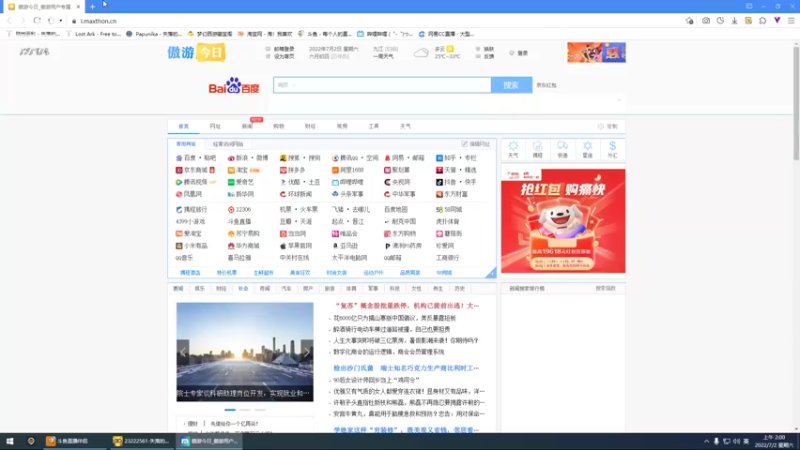This screenshot has width=800, height=450.
Task: Click the browser forward arrow
Action: (22, 21)
